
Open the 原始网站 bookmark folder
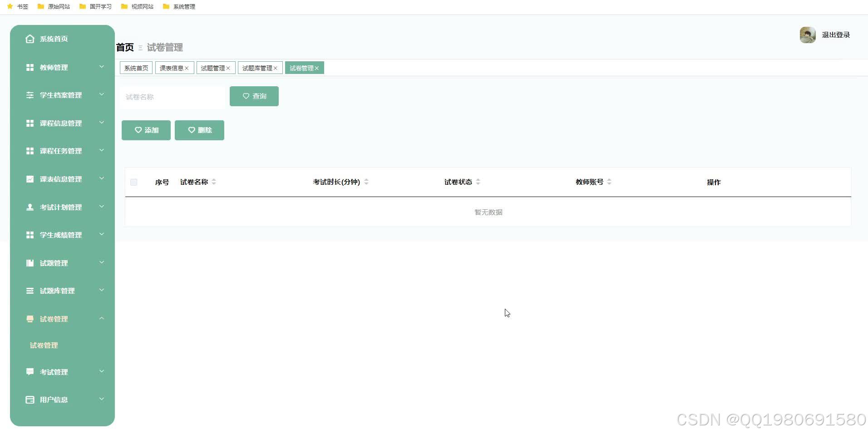tap(54, 6)
